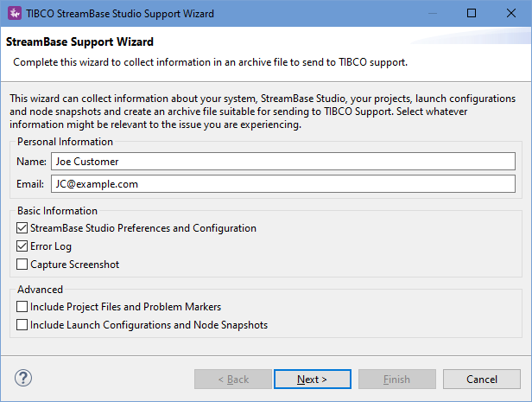This screenshot has height=402, width=532.
Task: Click the disabled Back button
Action: coord(233,379)
